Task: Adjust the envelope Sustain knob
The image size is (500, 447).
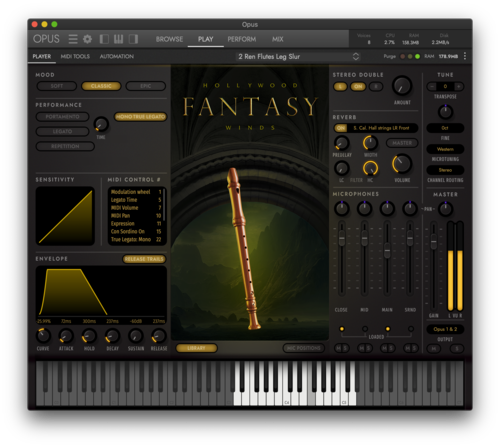Action: pos(136,336)
